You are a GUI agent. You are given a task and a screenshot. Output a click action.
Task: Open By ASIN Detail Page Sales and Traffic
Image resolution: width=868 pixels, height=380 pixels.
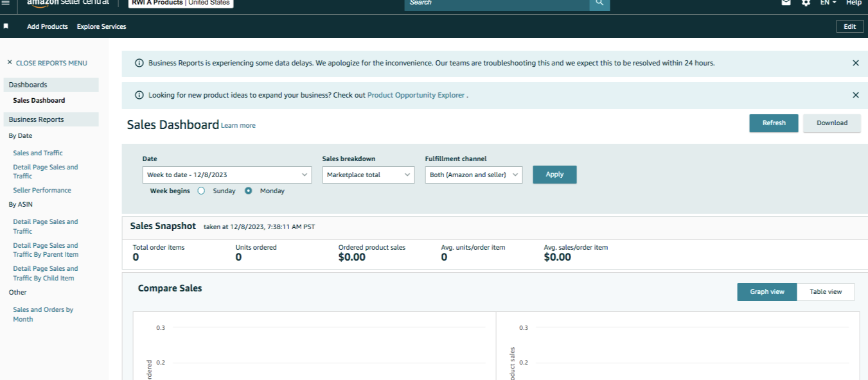[x=45, y=226]
